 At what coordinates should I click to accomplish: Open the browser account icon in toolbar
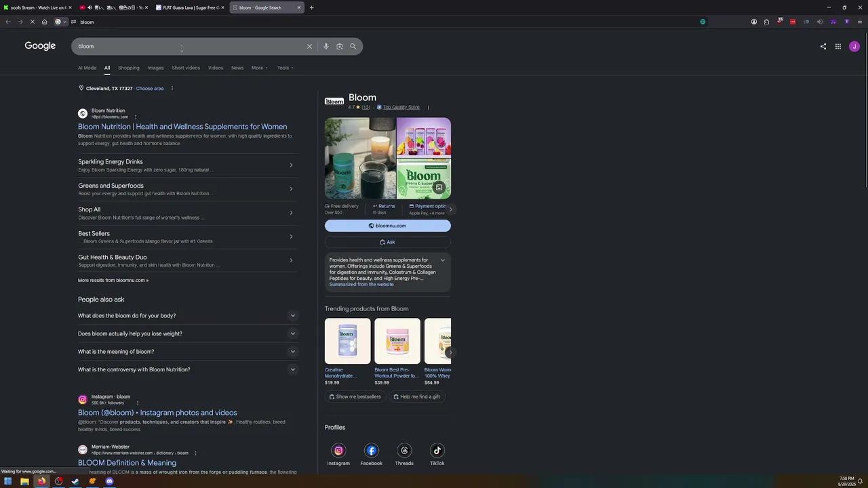(754, 22)
